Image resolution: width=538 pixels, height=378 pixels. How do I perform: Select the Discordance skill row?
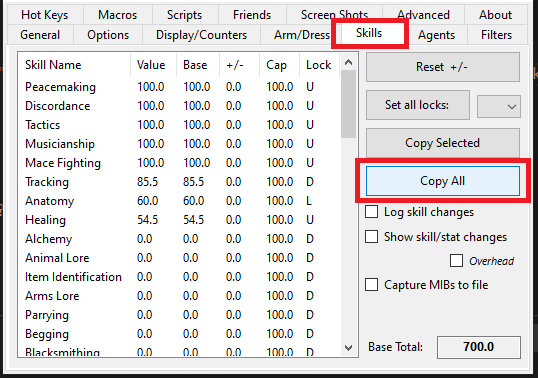pos(179,106)
